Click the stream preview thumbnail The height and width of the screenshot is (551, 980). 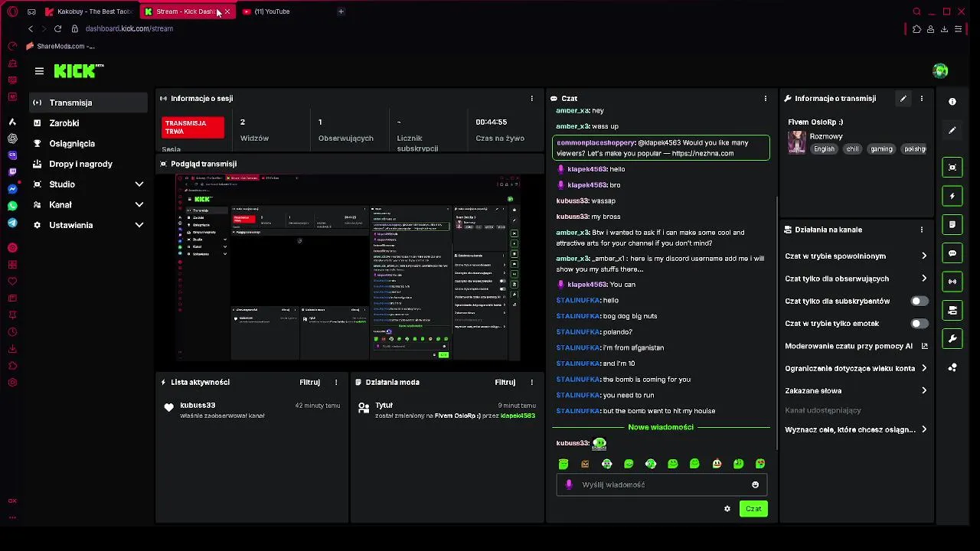pos(349,267)
